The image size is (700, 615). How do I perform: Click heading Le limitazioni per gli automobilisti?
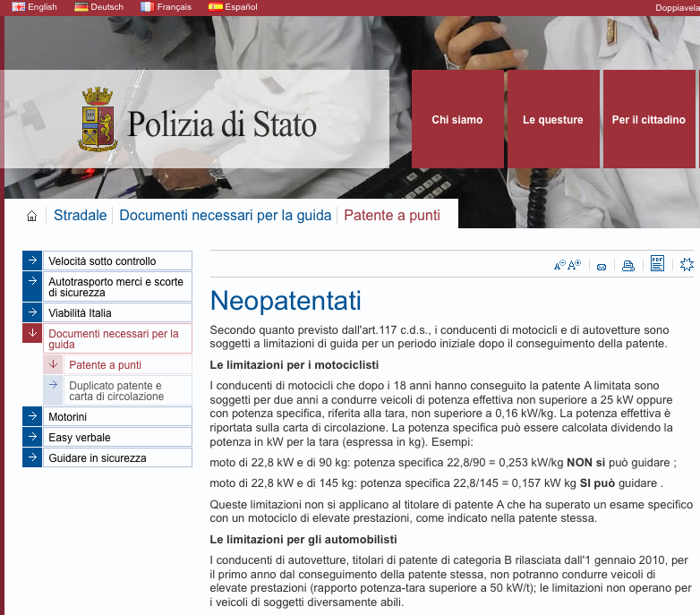(x=303, y=539)
